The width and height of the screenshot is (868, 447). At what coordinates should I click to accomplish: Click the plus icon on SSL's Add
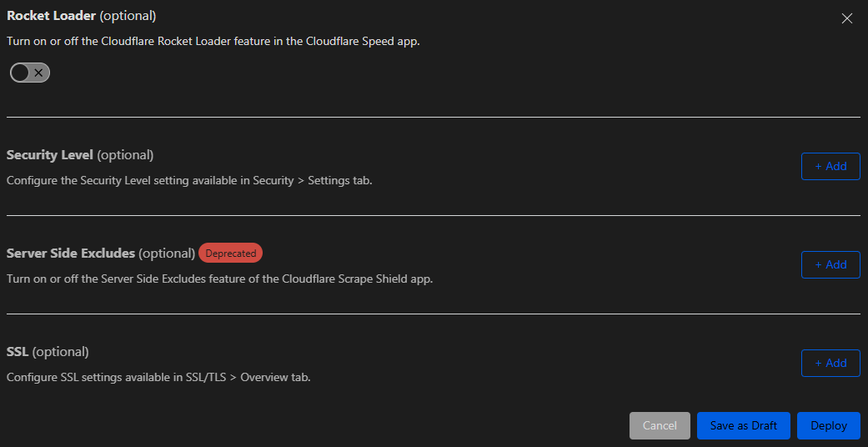tap(818, 363)
